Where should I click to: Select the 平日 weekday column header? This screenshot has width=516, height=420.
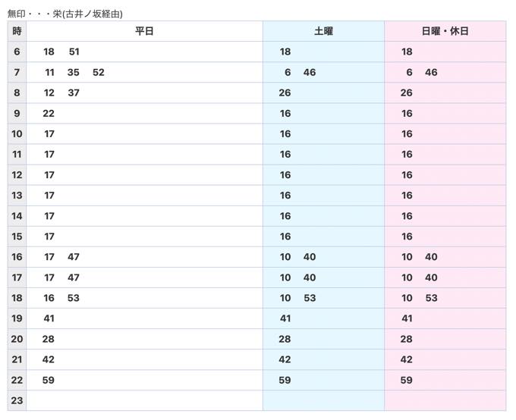click(x=144, y=31)
